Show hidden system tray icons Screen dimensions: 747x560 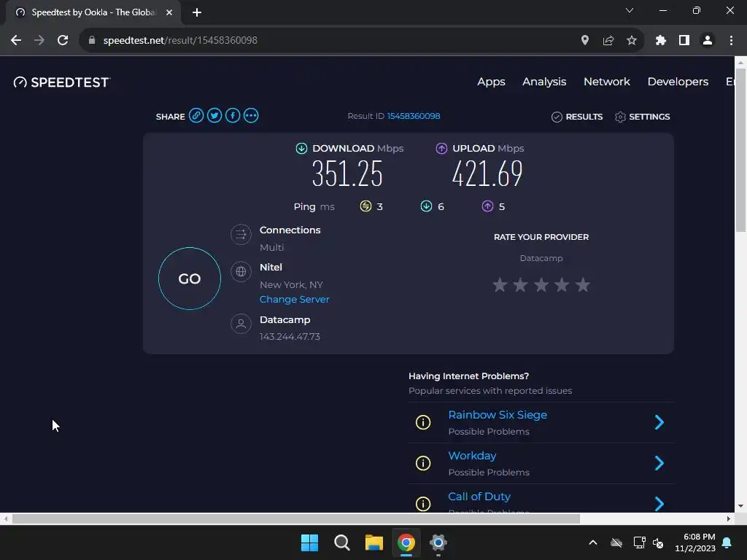point(593,542)
